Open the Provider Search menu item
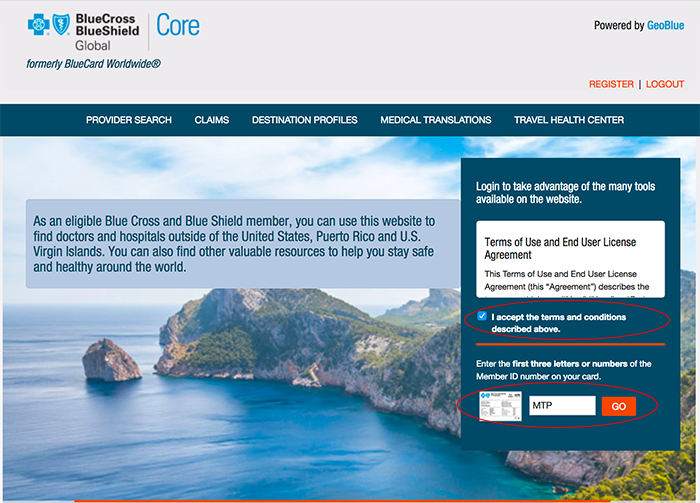The image size is (700, 503). pos(129,120)
